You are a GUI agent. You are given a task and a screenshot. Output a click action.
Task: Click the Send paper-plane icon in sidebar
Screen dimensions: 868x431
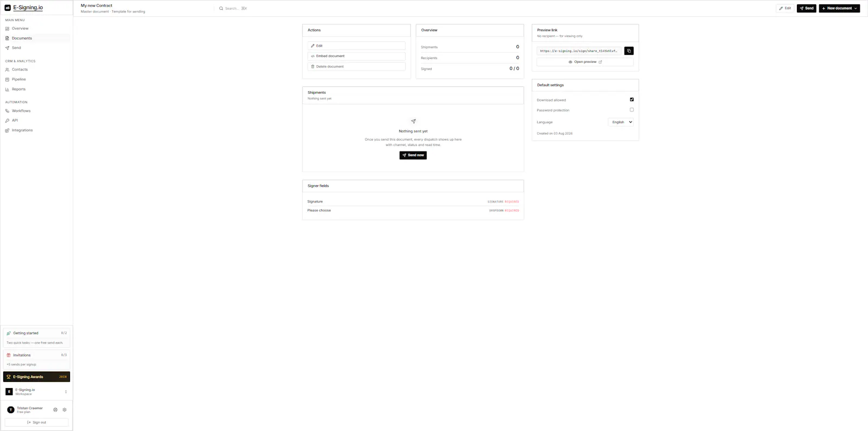(x=7, y=48)
